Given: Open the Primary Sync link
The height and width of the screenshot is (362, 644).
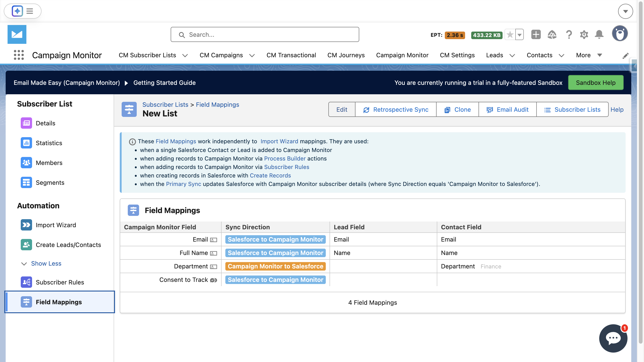Looking at the screenshot, I should [183, 184].
